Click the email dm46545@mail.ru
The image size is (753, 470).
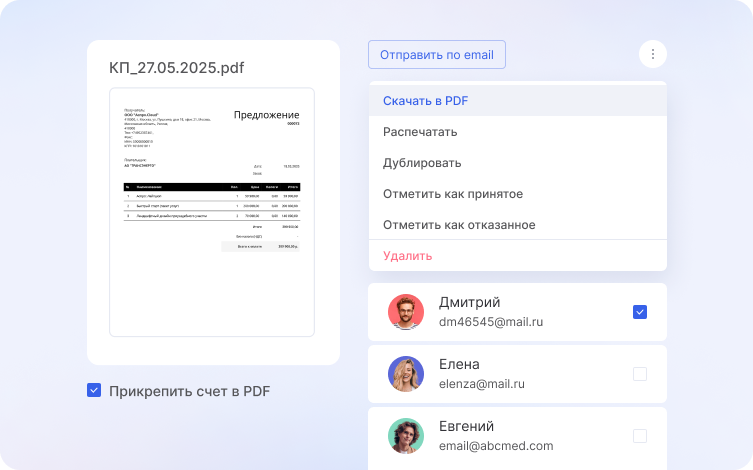(x=491, y=322)
